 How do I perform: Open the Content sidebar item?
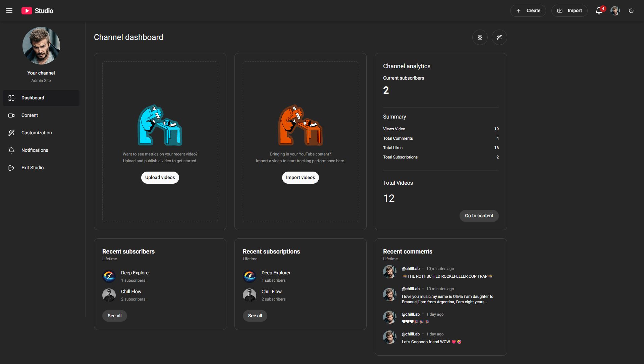point(30,115)
